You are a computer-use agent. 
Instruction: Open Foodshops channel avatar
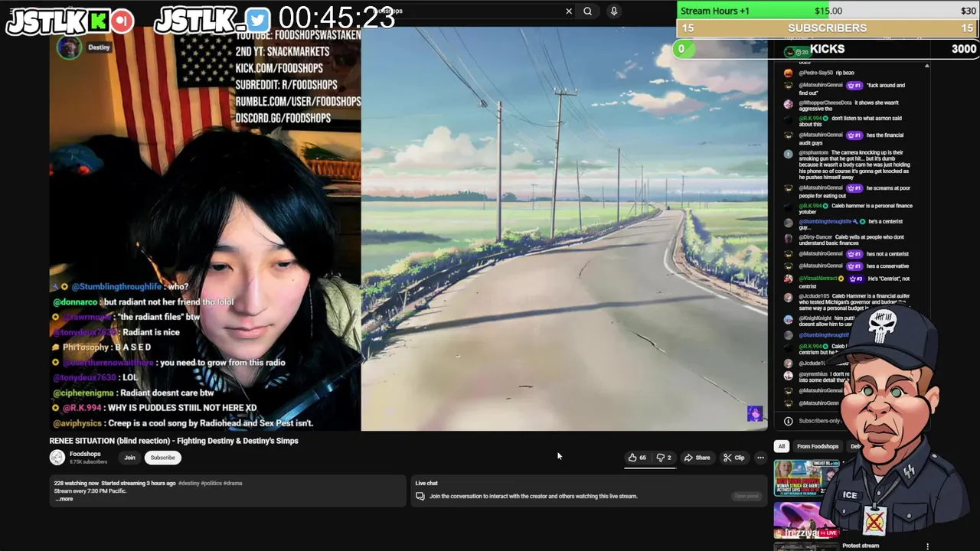click(57, 458)
